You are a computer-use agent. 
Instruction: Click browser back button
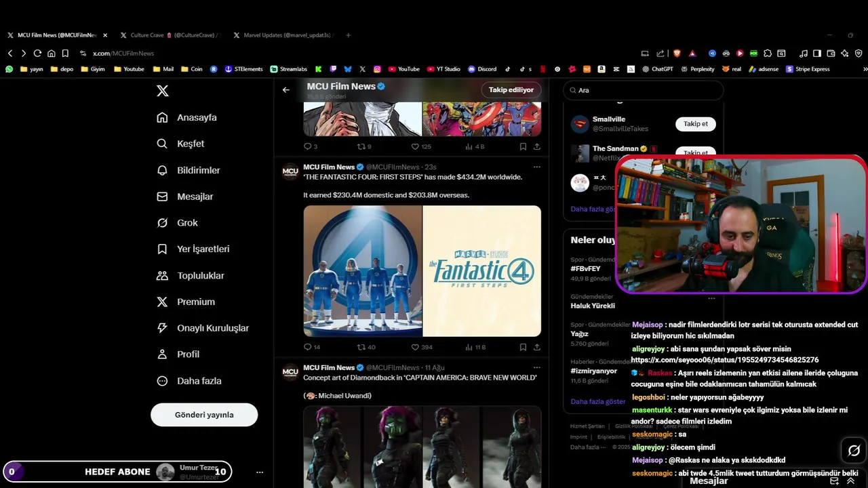(10, 54)
